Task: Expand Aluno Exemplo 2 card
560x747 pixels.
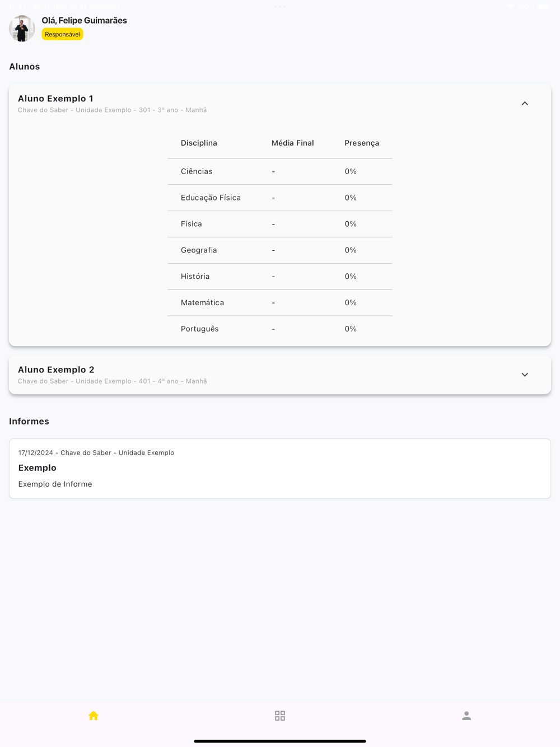Action: pos(525,375)
